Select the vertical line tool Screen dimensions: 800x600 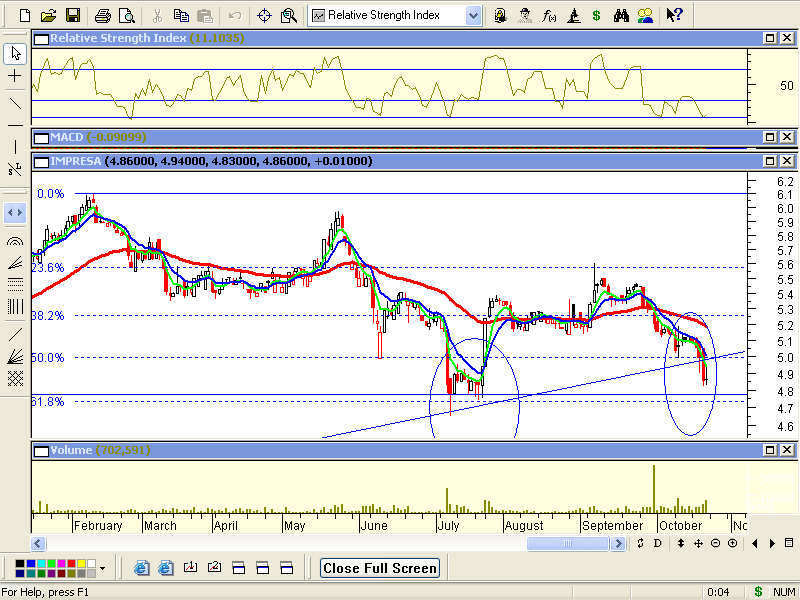click(x=15, y=147)
